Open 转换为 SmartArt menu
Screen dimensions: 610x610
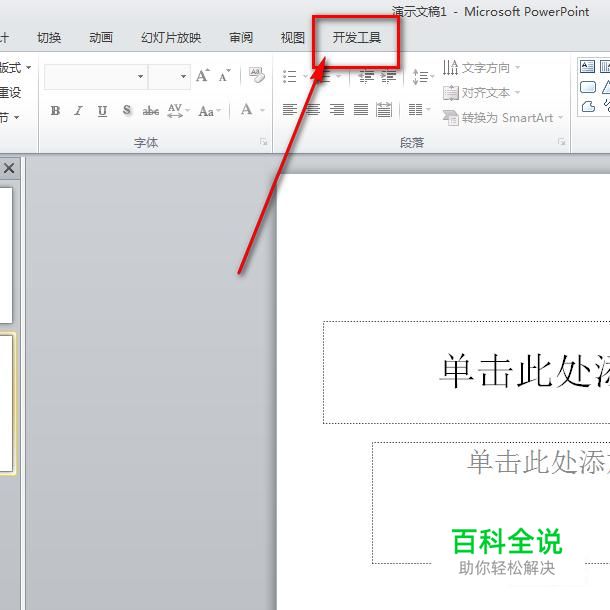(x=503, y=117)
